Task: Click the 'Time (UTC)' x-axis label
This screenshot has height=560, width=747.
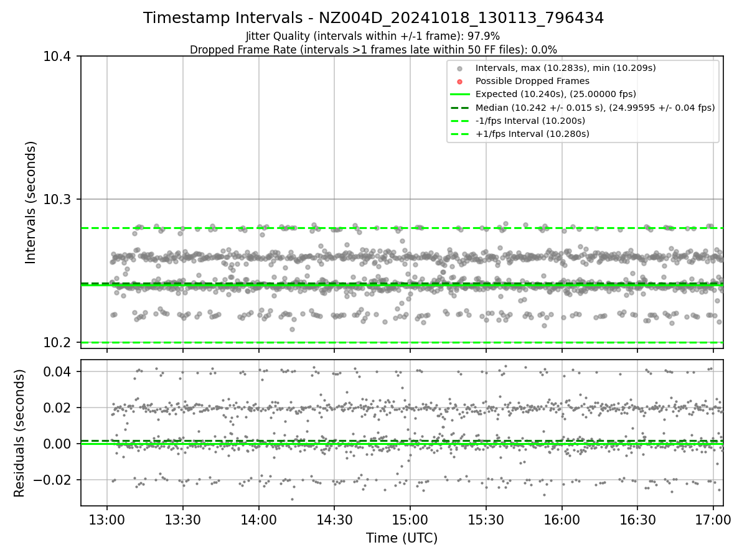Action: click(402, 538)
